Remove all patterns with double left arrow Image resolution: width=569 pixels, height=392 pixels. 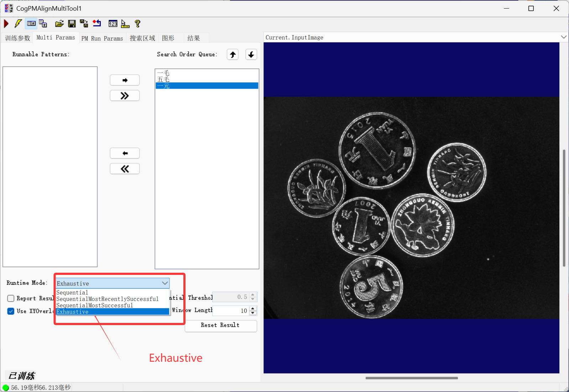(x=125, y=169)
